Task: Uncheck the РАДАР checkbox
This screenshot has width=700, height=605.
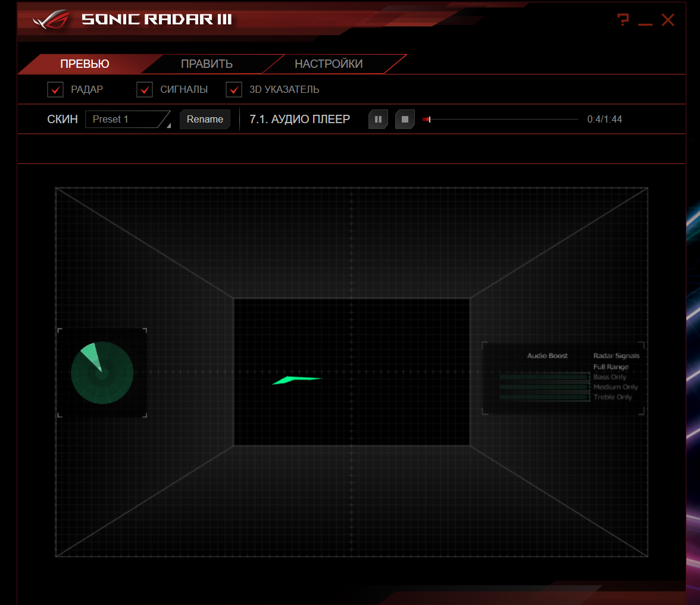Action: [x=55, y=90]
